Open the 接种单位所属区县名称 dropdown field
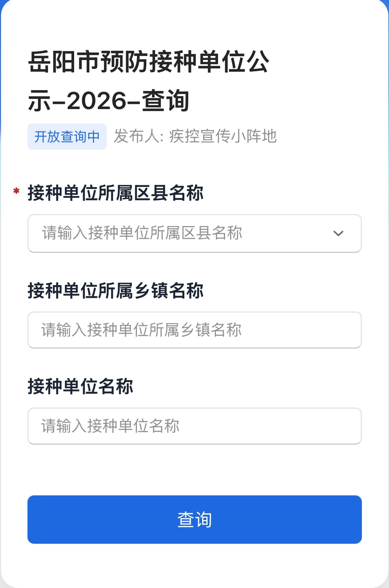The width and height of the screenshot is (389, 588). pos(194,234)
